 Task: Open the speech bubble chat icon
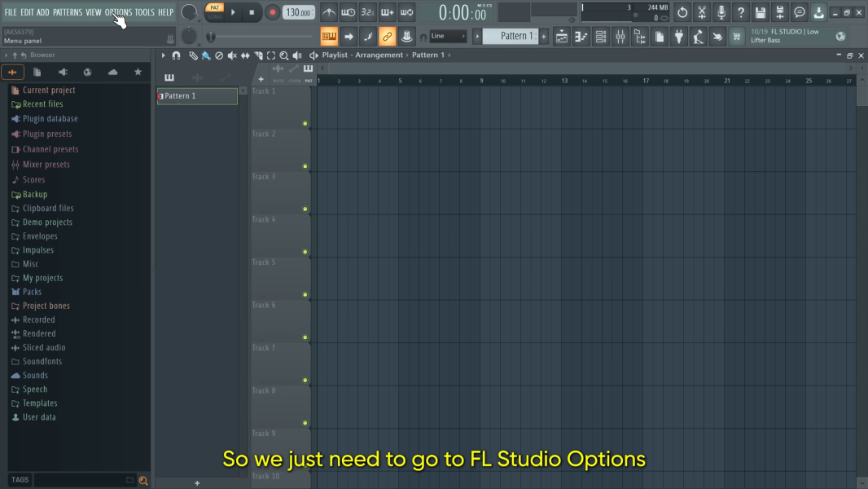800,12
